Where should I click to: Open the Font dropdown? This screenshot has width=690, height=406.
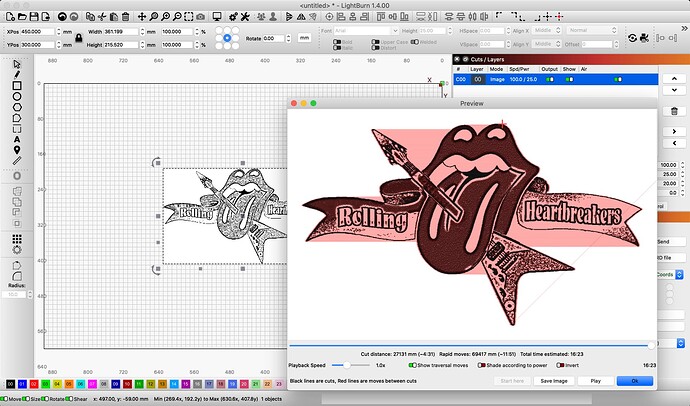(366, 31)
